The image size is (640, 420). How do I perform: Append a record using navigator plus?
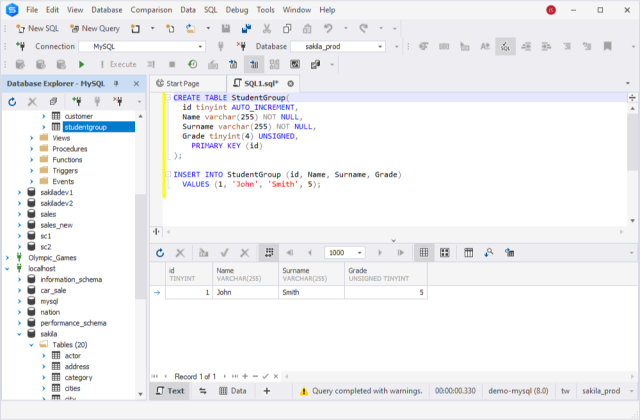245,376
